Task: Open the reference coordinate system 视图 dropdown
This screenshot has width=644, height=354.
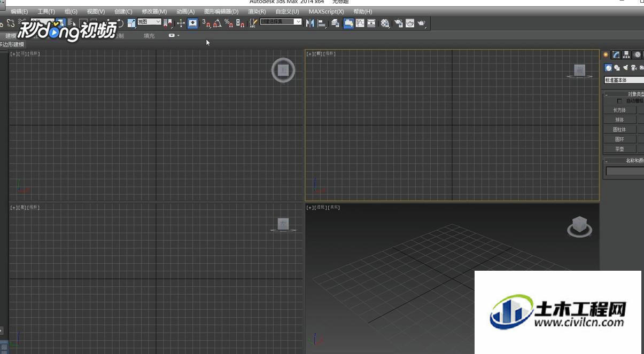Action: [x=149, y=22]
